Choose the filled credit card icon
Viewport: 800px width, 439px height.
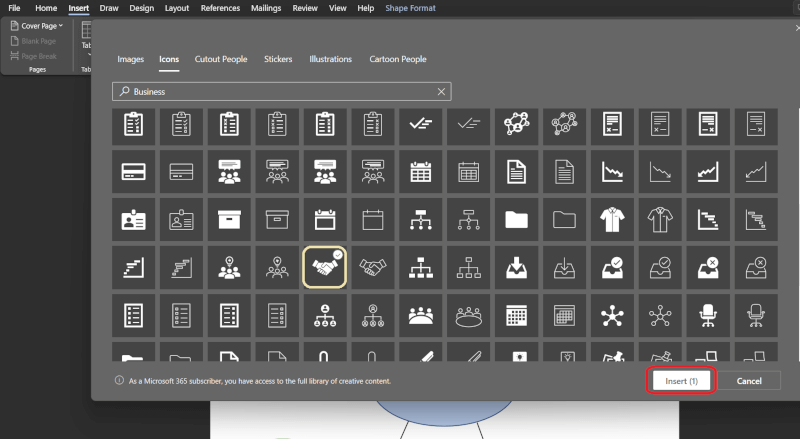(x=132, y=171)
